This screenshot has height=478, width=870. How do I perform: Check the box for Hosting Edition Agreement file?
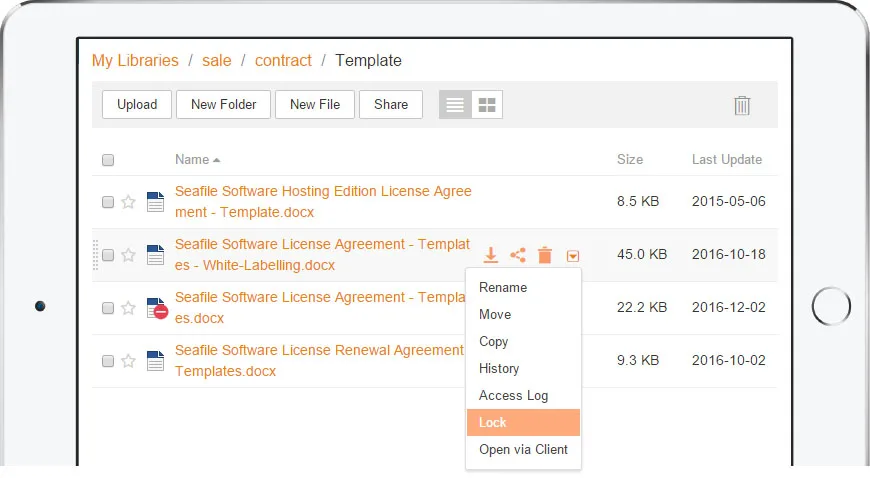(108, 202)
